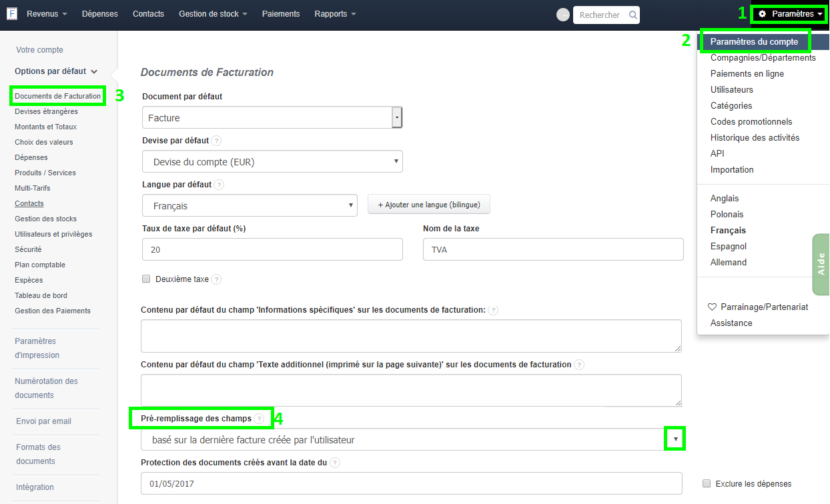Open Parrainage/Partenariat entry
The image size is (830, 504).
758,307
